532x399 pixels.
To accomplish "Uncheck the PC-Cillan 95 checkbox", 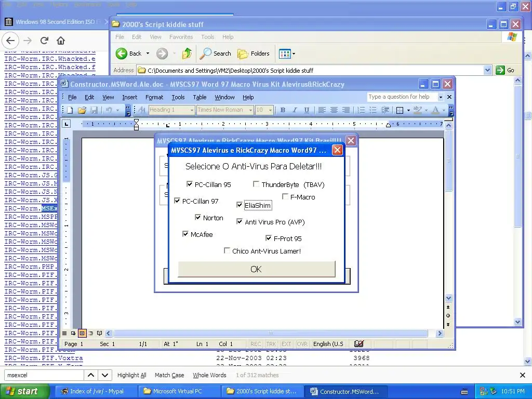I will click(189, 184).
